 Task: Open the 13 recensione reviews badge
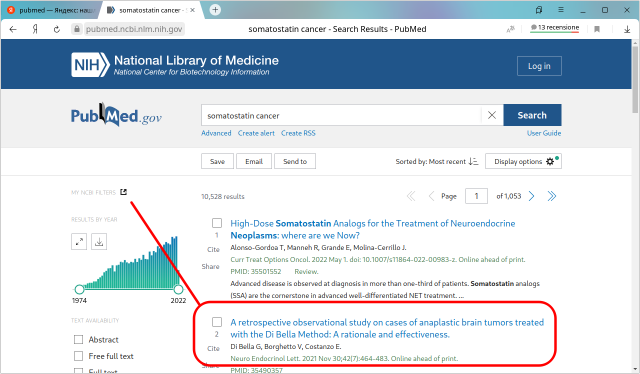[x=554, y=28]
